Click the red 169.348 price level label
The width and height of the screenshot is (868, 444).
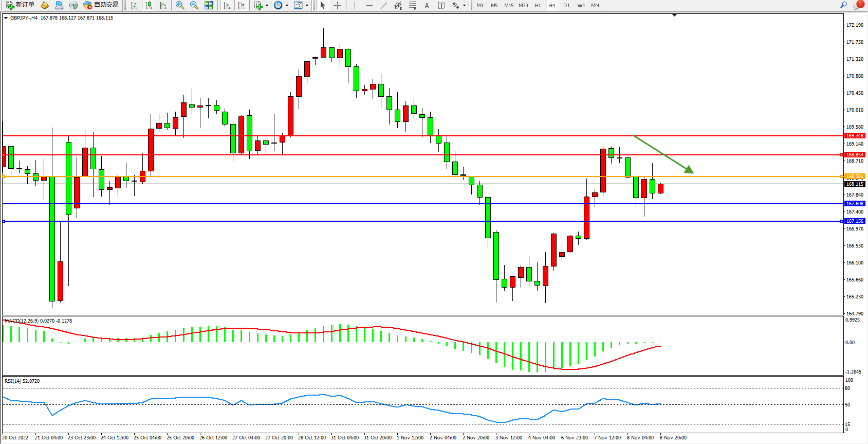[855, 136]
